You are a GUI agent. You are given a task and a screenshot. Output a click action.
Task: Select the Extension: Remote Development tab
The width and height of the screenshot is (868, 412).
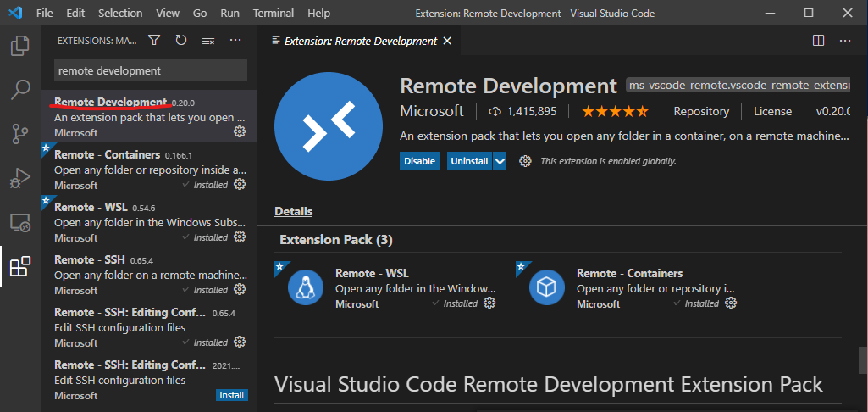(x=361, y=41)
